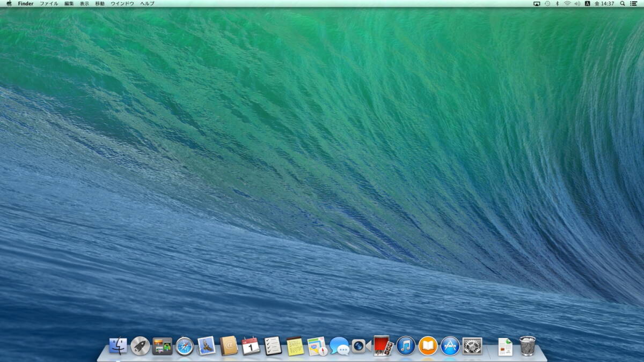Screen dimensions: 644x362
Task: Open Messages speech bubble app
Action: pos(339,346)
